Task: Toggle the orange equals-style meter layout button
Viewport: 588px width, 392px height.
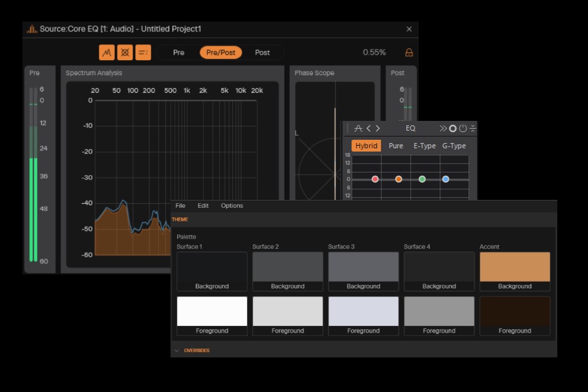Action: 143,52
